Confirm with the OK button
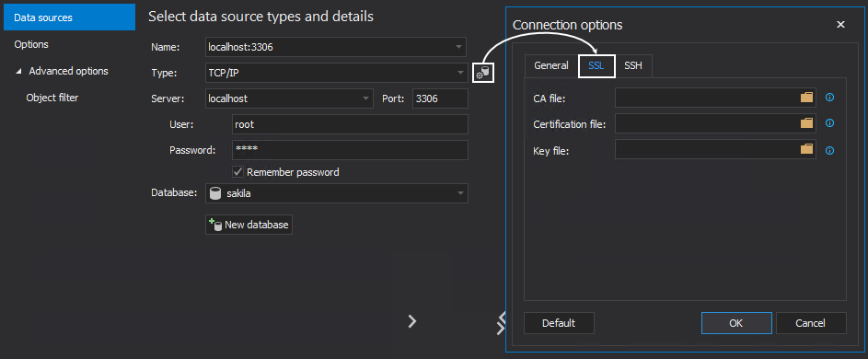The image size is (868, 359). click(736, 323)
